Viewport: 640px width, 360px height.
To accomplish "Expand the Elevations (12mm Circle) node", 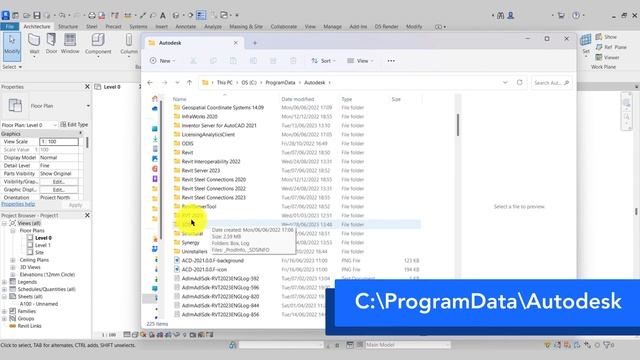I will 12,275.
